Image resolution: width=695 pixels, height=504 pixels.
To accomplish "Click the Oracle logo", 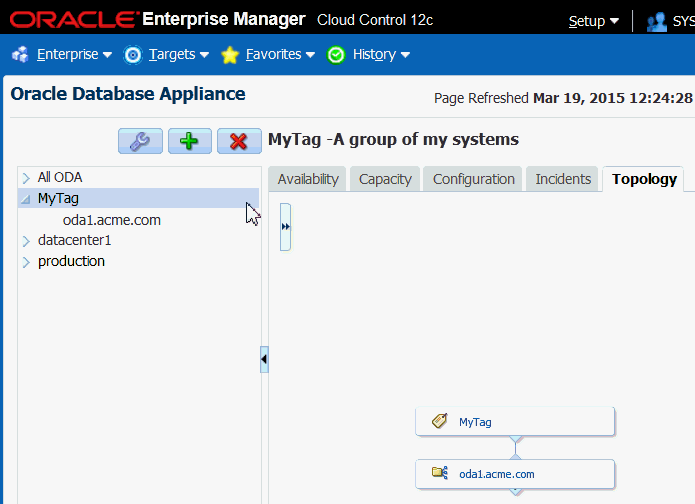I will tap(72, 20).
